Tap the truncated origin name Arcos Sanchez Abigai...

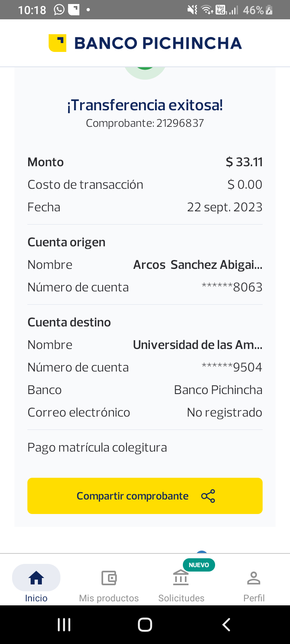[x=198, y=265]
